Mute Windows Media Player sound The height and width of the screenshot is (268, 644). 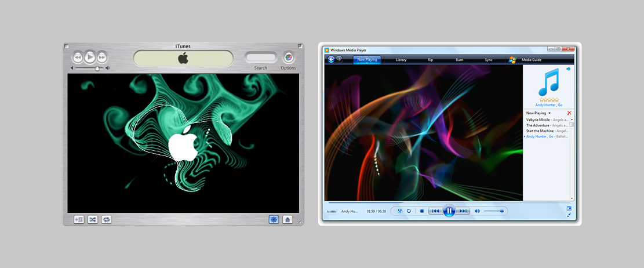click(x=477, y=211)
